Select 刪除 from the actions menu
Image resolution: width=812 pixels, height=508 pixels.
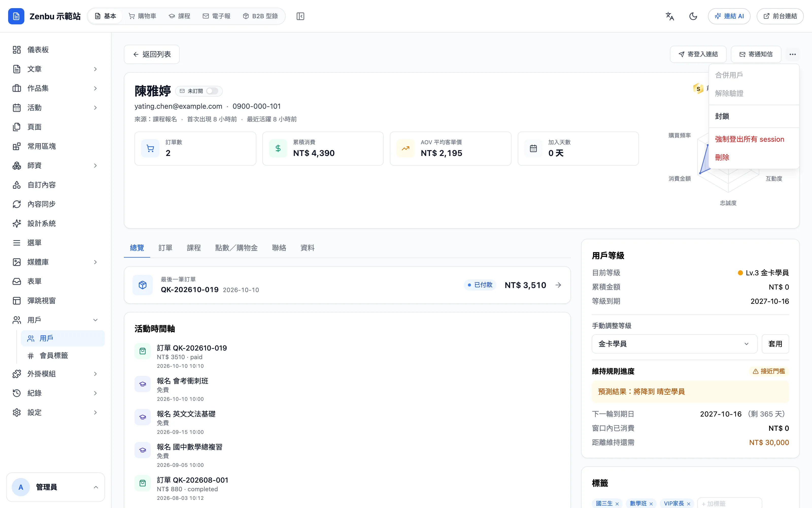(x=754, y=157)
